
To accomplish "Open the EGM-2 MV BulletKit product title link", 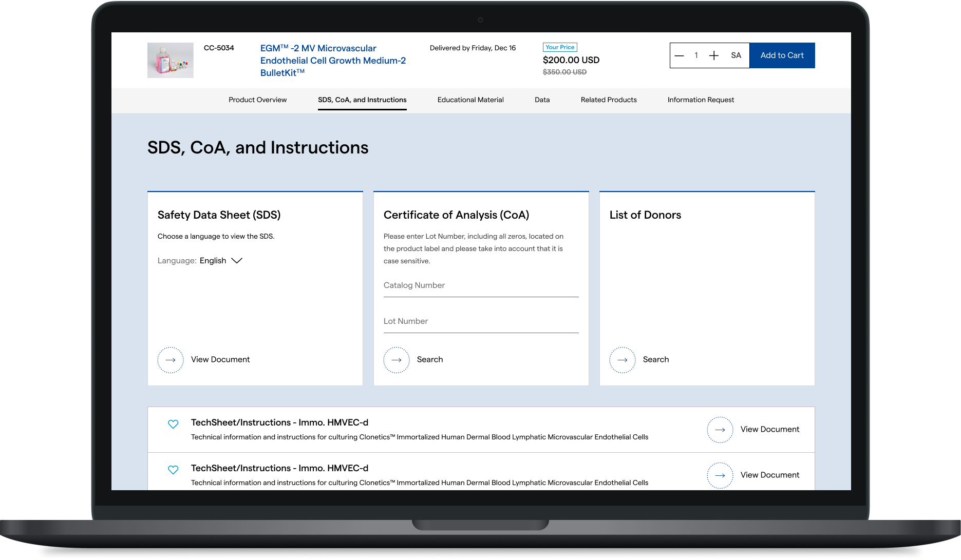I will tap(333, 61).
